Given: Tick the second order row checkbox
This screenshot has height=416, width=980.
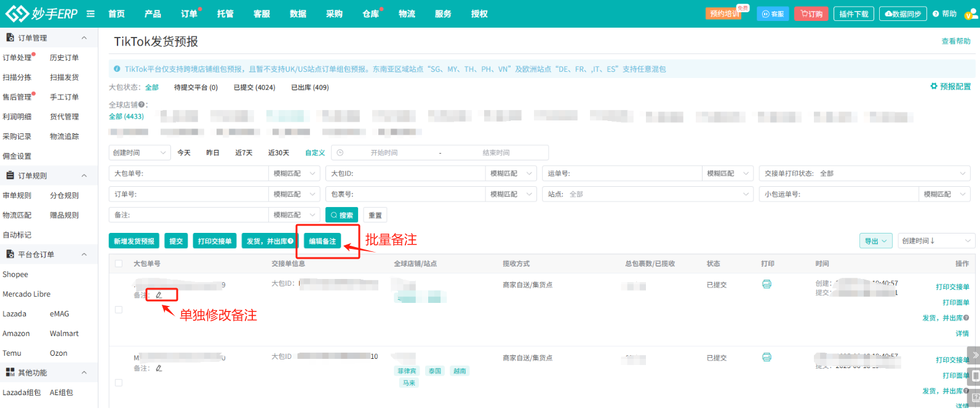Looking at the screenshot, I should 119,382.
